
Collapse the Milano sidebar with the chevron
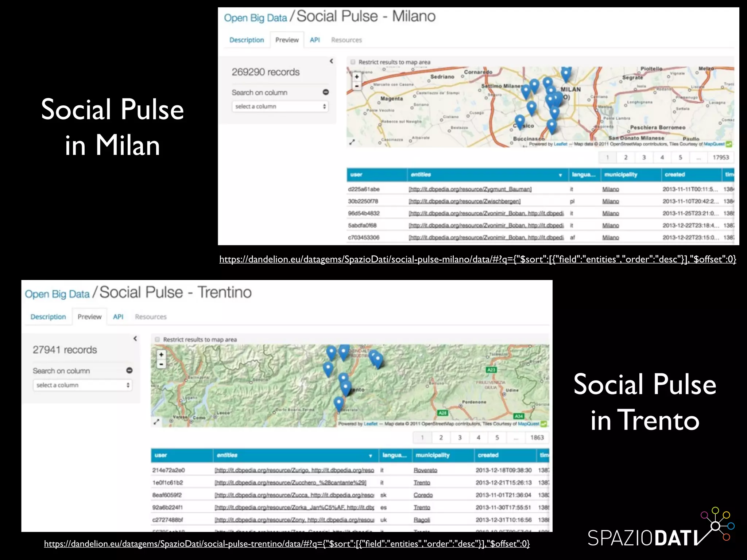click(331, 61)
